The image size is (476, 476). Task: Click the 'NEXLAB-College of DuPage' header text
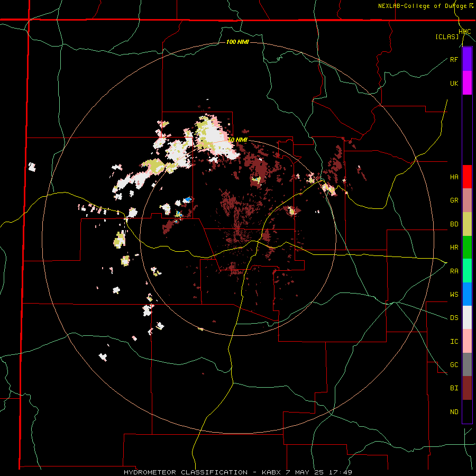pyautogui.click(x=423, y=6)
